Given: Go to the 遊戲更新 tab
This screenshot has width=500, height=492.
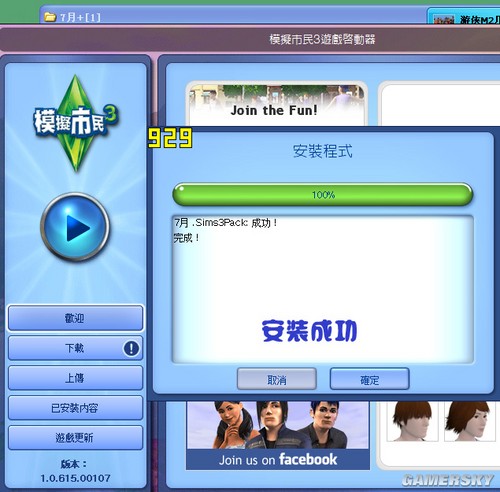Looking at the screenshot, I should (75, 437).
